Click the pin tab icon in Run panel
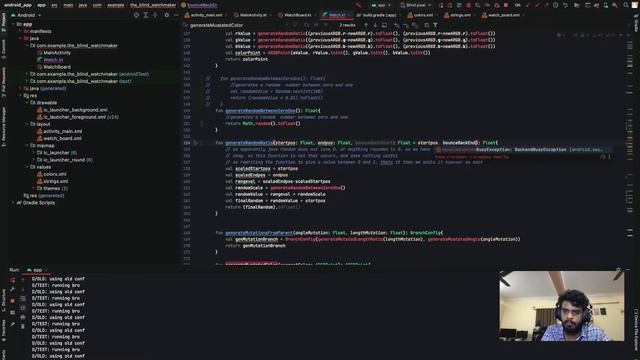Screen dimensions: 640x360 pos(13,324)
